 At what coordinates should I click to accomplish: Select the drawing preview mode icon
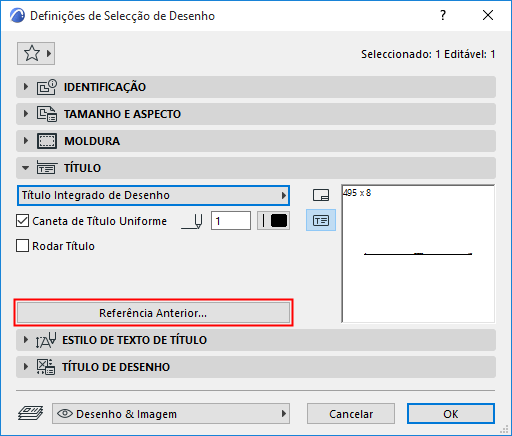[x=321, y=195]
